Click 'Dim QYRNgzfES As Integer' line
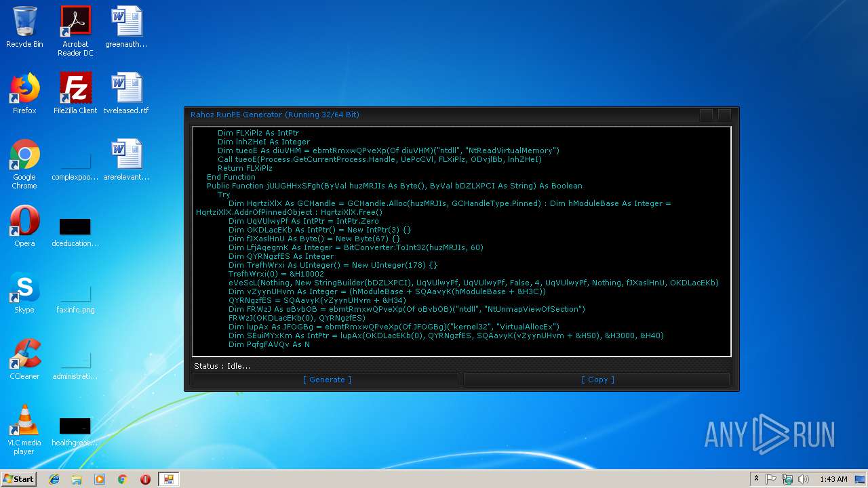 point(281,256)
